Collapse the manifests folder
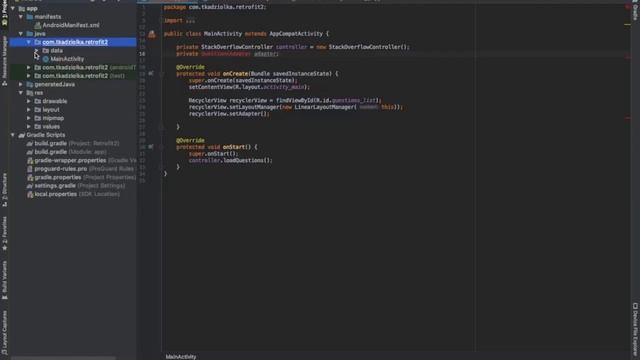This screenshot has width=640, height=360. [21, 17]
